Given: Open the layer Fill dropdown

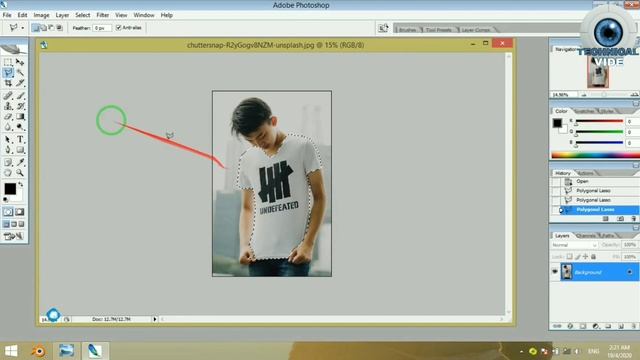Looking at the screenshot, I should click(x=630, y=257).
